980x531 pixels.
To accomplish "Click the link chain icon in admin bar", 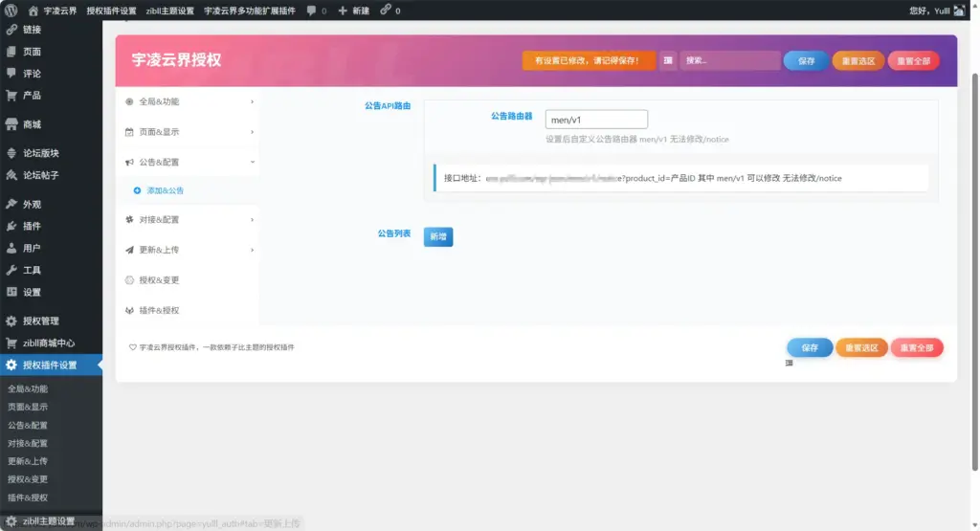I will coord(386,10).
